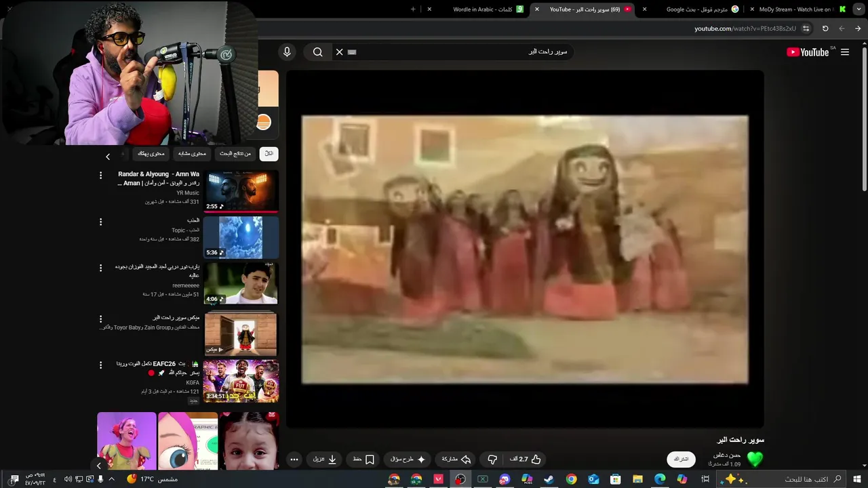Switch to the MoDy Stream Kick tab

[800, 9]
